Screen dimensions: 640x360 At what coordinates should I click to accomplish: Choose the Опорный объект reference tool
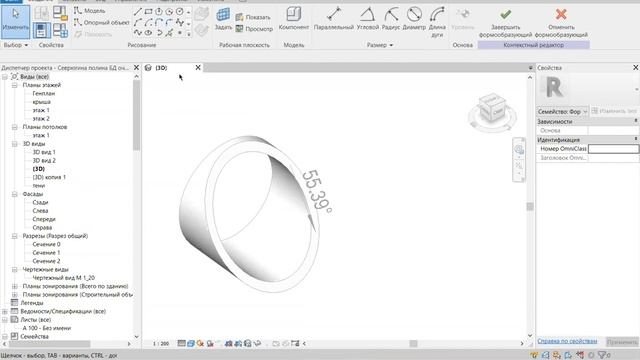102,23
